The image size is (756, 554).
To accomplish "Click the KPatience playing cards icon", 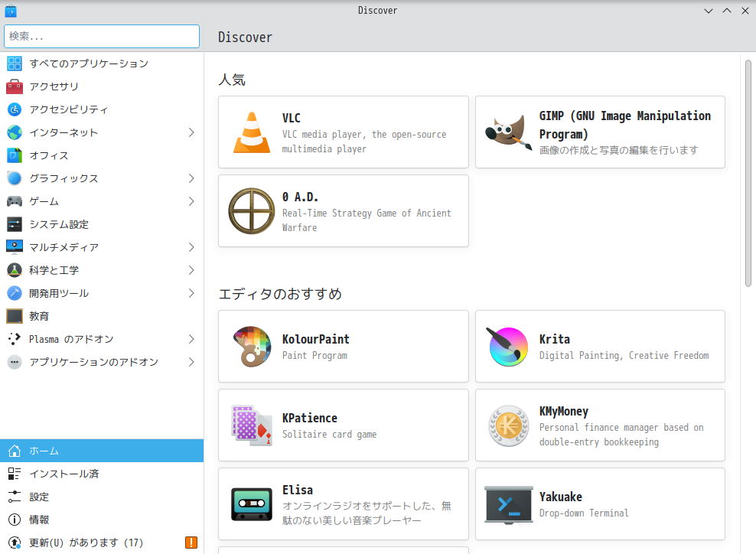I will tap(252, 425).
